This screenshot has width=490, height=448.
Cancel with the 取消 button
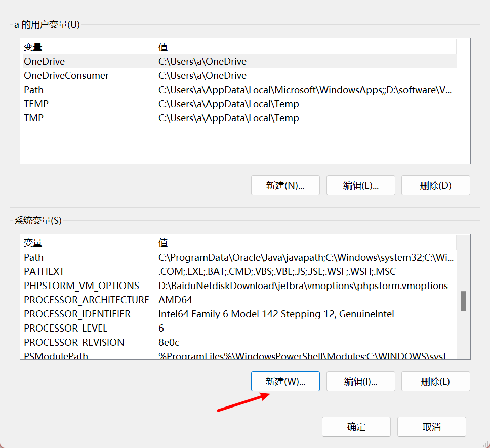point(432,427)
